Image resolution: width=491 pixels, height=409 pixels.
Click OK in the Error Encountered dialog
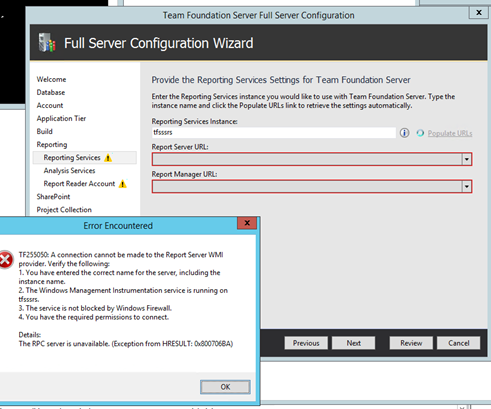point(225,387)
